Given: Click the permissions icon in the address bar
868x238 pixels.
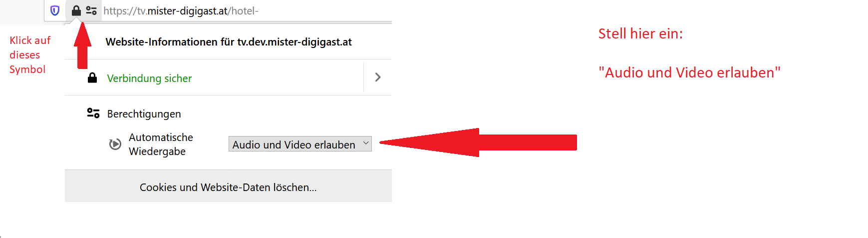Looking at the screenshot, I should [x=91, y=10].
